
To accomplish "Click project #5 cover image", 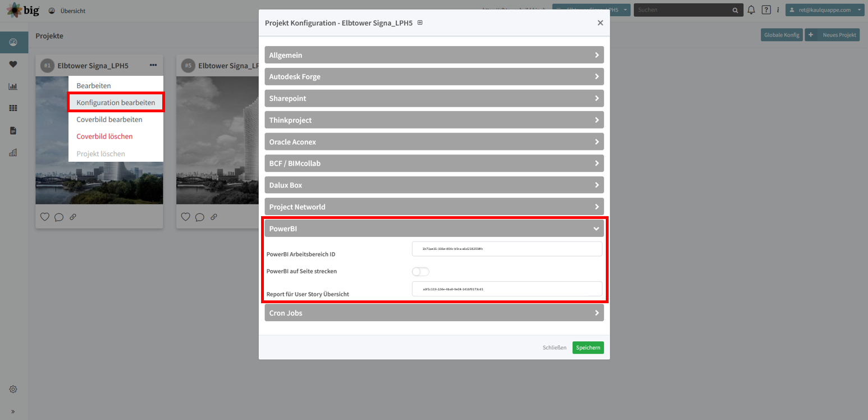I will 217,140.
